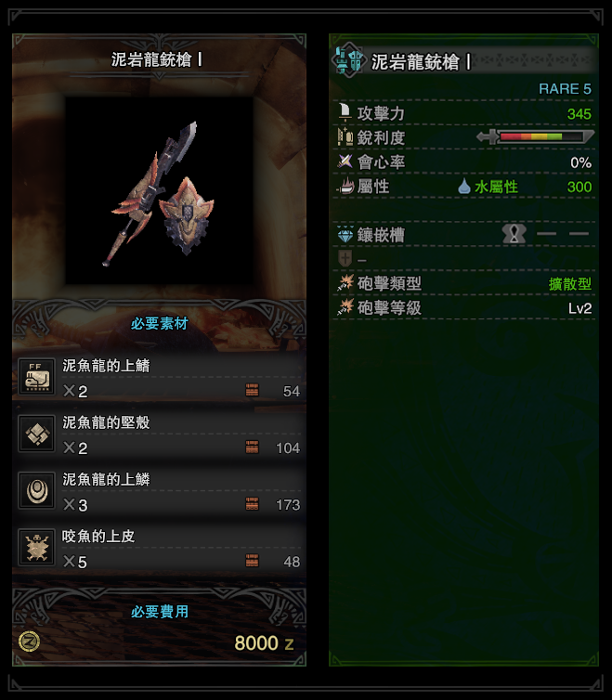Click the item box icon beside 173
This screenshot has width=612, height=700.
coord(252,503)
